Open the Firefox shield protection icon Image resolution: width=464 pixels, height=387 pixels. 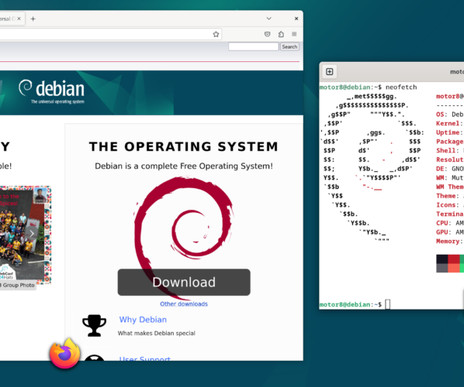tap(267, 34)
